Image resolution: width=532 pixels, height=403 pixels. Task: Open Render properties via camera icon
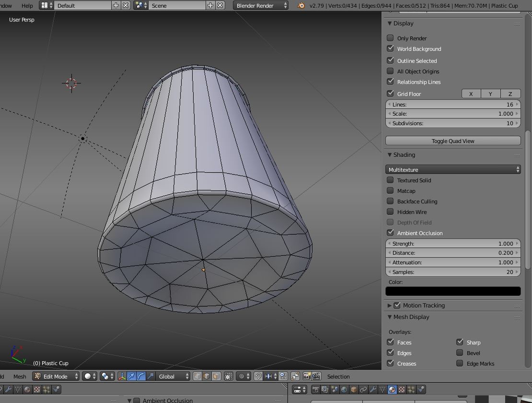pyautogui.click(x=316, y=389)
